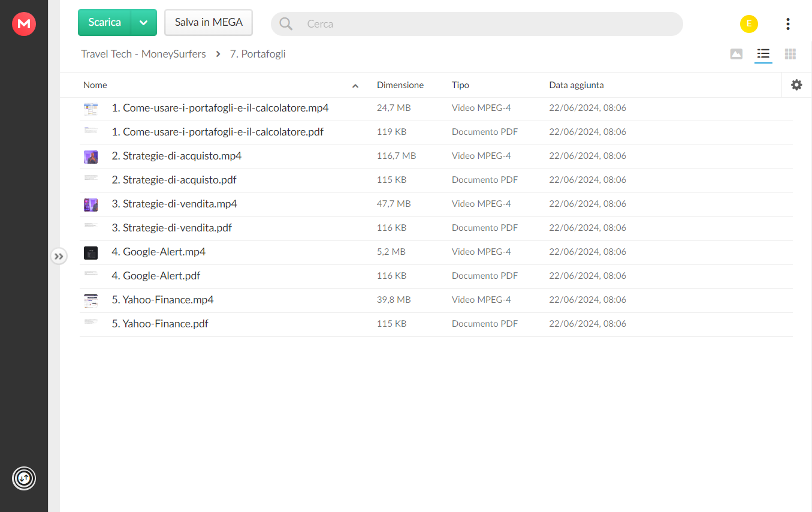812x512 pixels.
Task: Switch to list view
Action: click(763, 54)
